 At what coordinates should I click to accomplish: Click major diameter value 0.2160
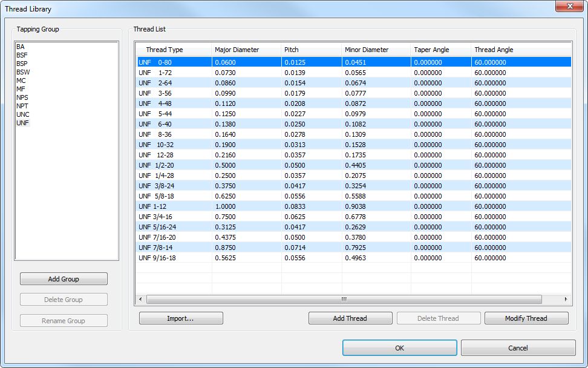tap(226, 155)
